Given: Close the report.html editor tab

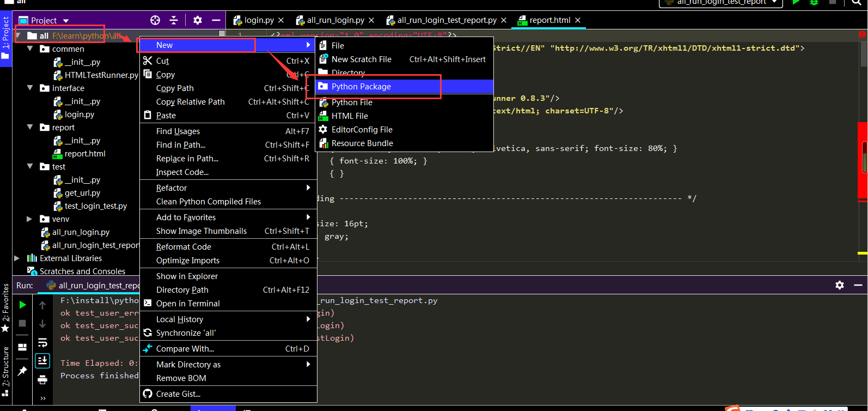Looking at the screenshot, I should (578, 20).
